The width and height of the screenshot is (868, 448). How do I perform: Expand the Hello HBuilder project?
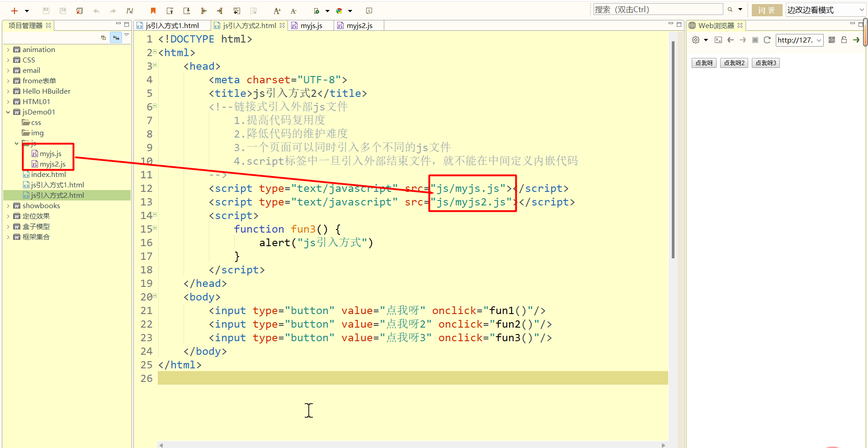coord(8,91)
